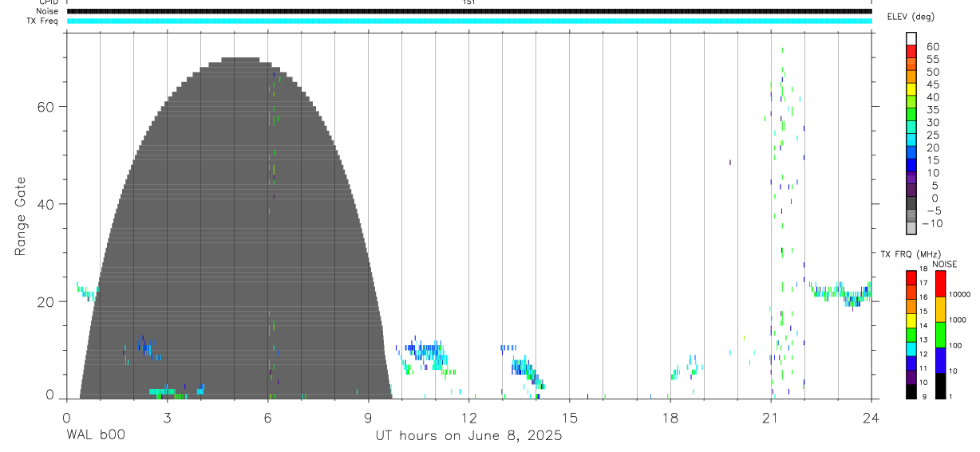Click NOISE colorbar value '10000'
The image size is (980, 452).
(959, 295)
